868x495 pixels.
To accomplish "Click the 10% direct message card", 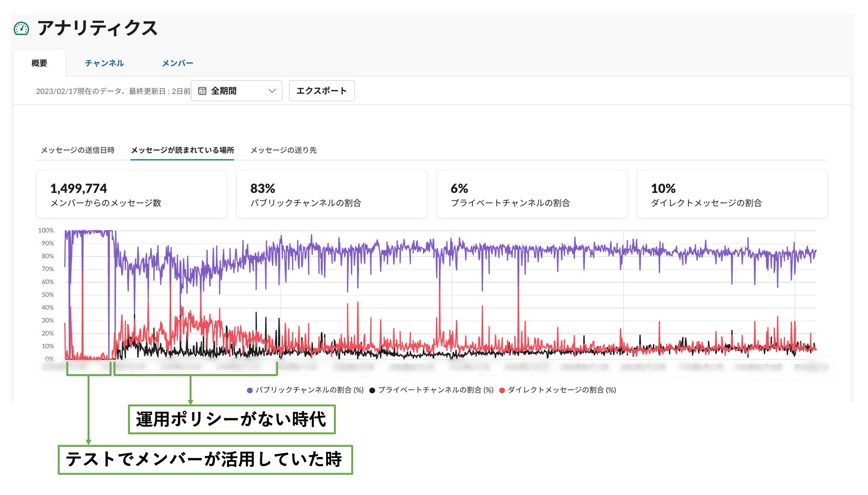I will tap(732, 194).
